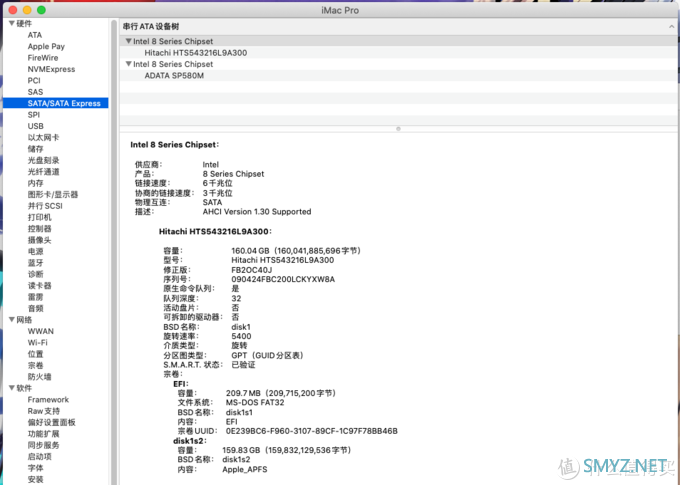Viewport: 680px width, 485px height.
Task: Select 功能扩展 extensions entry
Action: [43, 434]
